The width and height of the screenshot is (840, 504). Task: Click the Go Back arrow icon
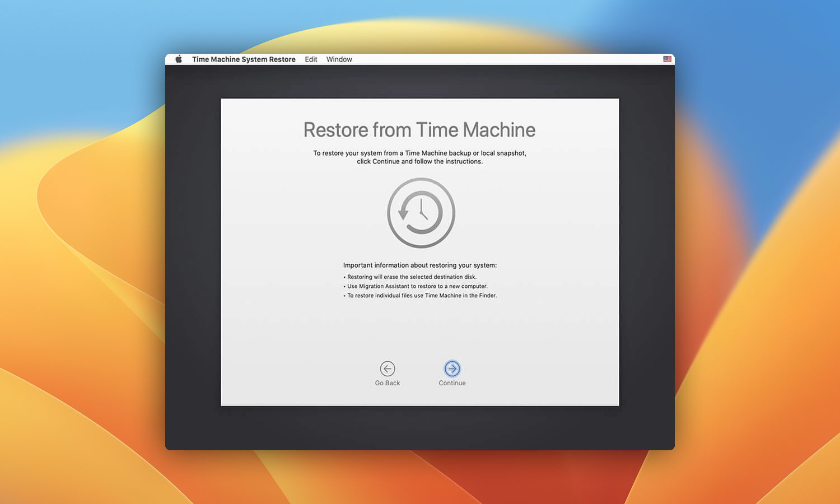(388, 368)
